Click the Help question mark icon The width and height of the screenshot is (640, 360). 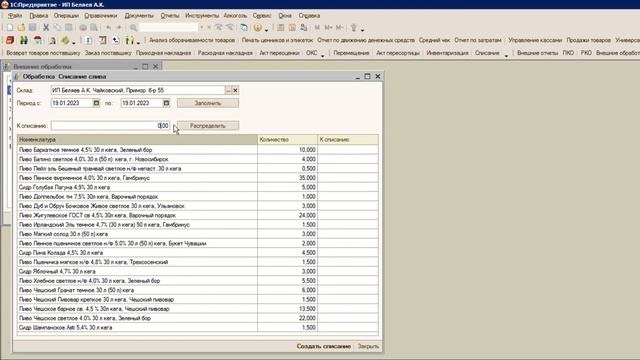click(x=258, y=28)
